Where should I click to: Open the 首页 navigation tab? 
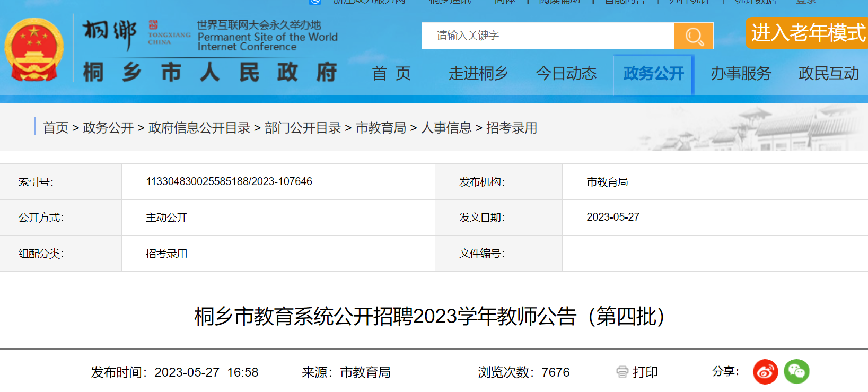[x=391, y=74]
